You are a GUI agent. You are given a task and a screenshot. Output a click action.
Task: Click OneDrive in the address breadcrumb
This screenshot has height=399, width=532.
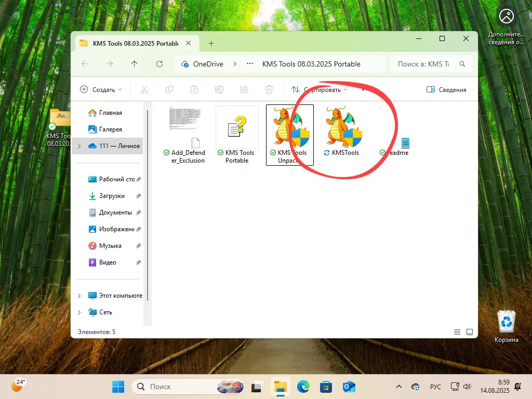point(208,64)
